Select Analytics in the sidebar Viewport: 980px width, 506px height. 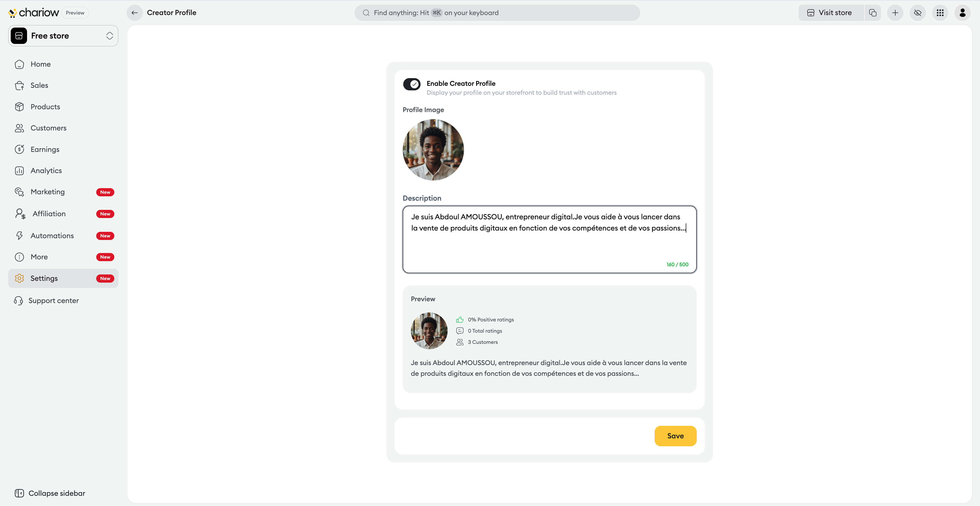(46, 171)
